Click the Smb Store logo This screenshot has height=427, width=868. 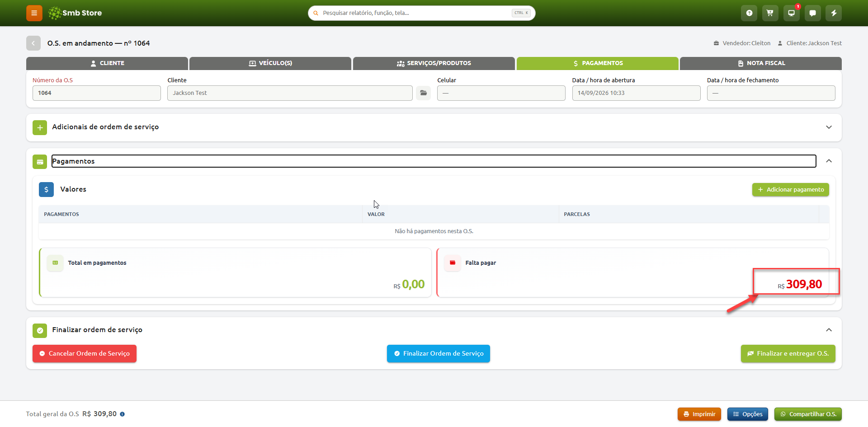[75, 13]
